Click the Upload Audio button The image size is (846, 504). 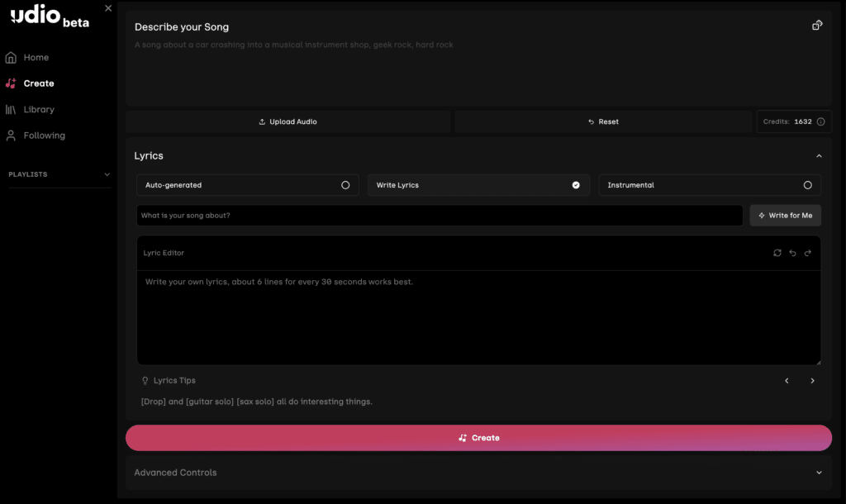click(x=288, y=121)
